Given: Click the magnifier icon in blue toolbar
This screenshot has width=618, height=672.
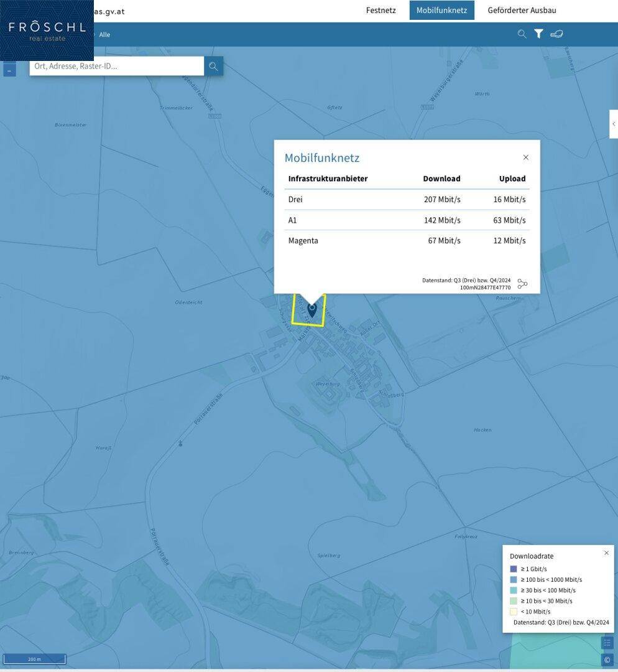Looking at the screenshot, I should coord(522,34).
